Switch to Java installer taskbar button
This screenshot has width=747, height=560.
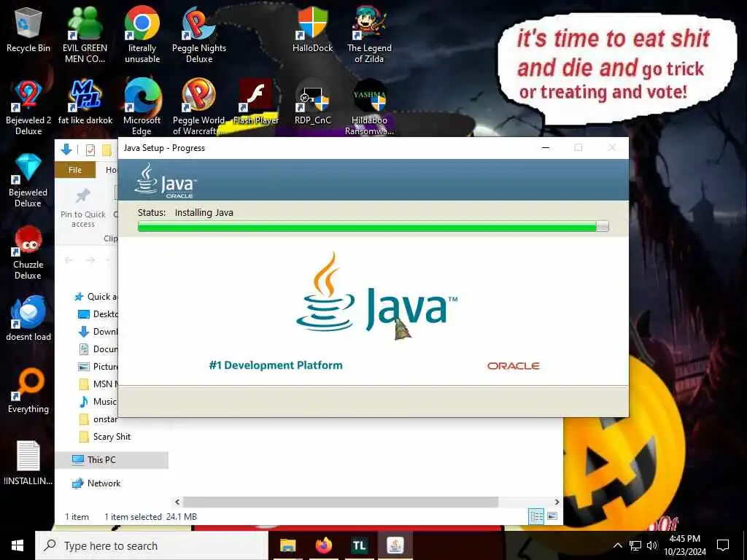pos(395,545)
